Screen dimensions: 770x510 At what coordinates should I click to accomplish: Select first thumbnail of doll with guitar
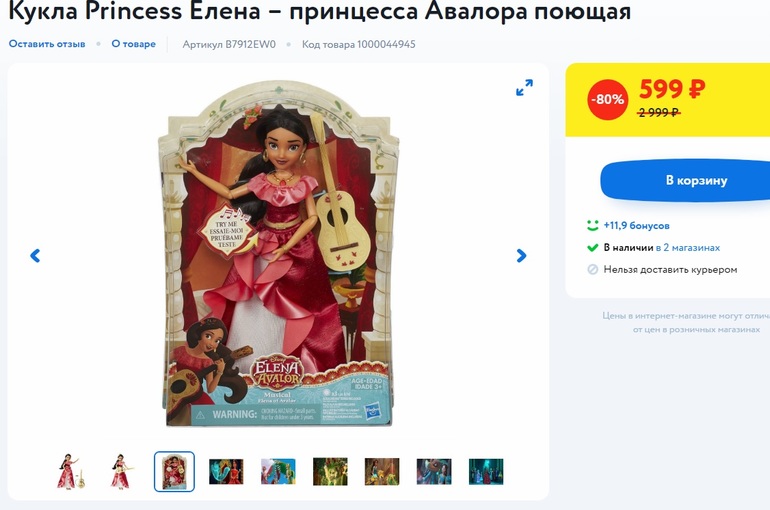pos(70,471)
